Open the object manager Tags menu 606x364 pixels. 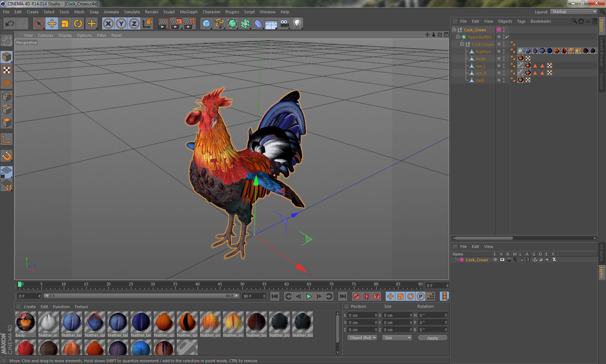(x=521, y=21)
